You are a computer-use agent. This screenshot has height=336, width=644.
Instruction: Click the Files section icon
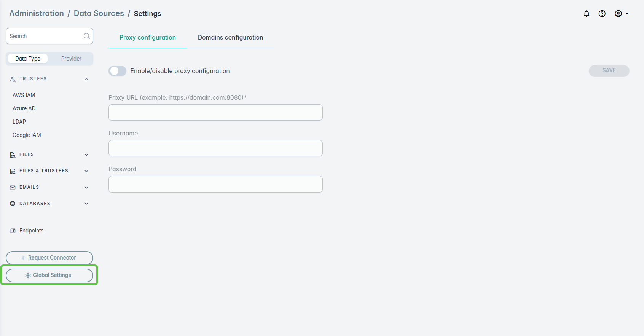[13, 155]
